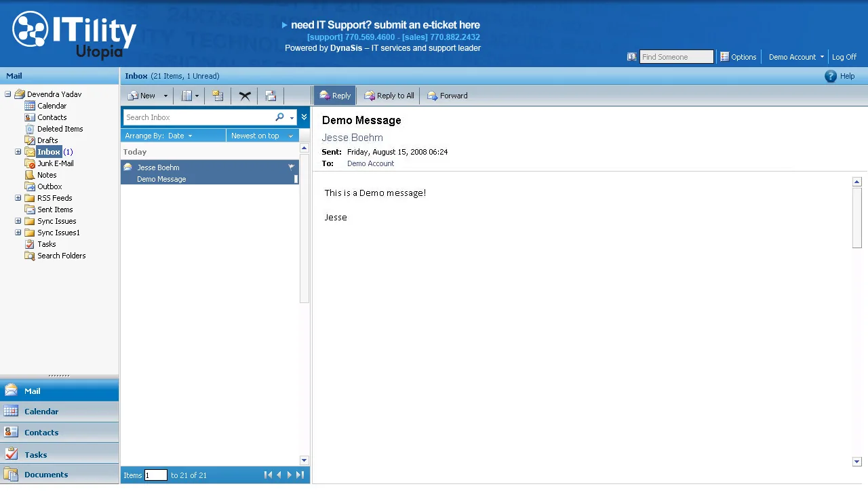This screenshot has width=868, height=497.
Task: Switch to the Calendar navigation tab
Action: tap(60, 412)
